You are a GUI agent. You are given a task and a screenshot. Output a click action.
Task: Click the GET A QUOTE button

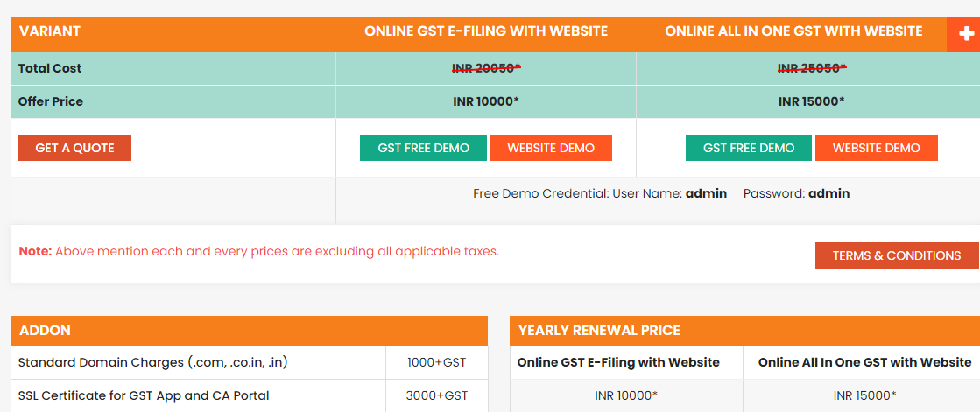(74, 148)
